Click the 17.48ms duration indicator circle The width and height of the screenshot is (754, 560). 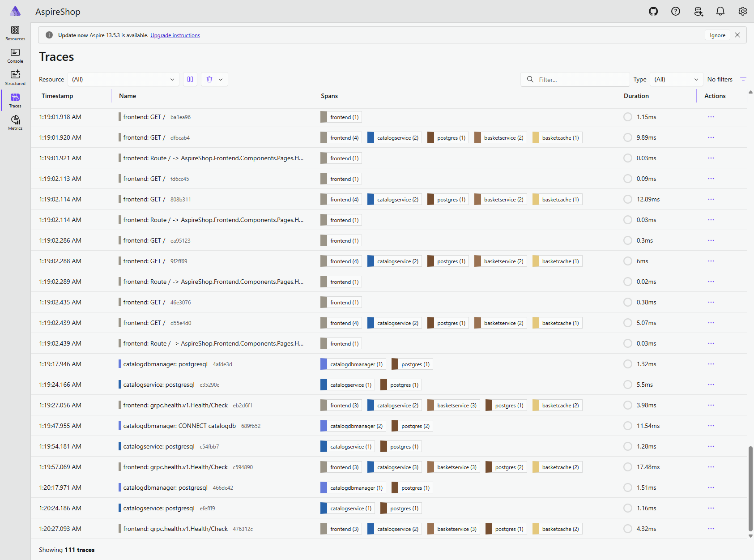click(x=628, y=467)
